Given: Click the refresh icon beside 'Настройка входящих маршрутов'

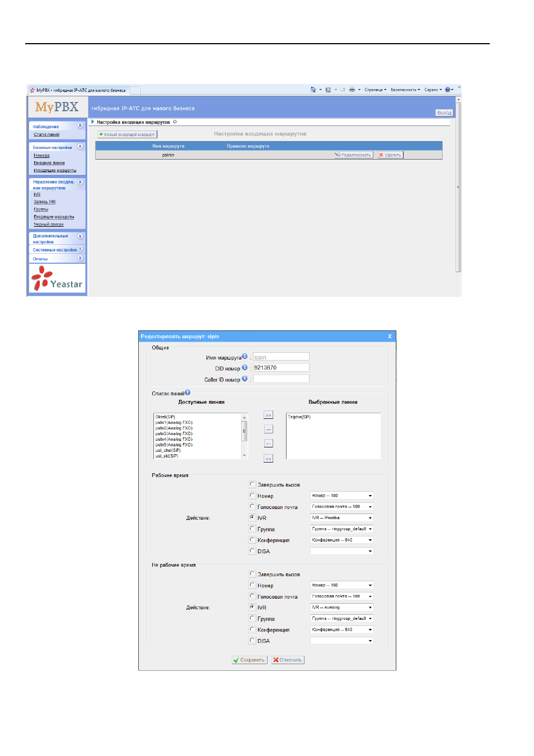Looking at the screenshot, I should pyautogui.click(x=175, y=122).
